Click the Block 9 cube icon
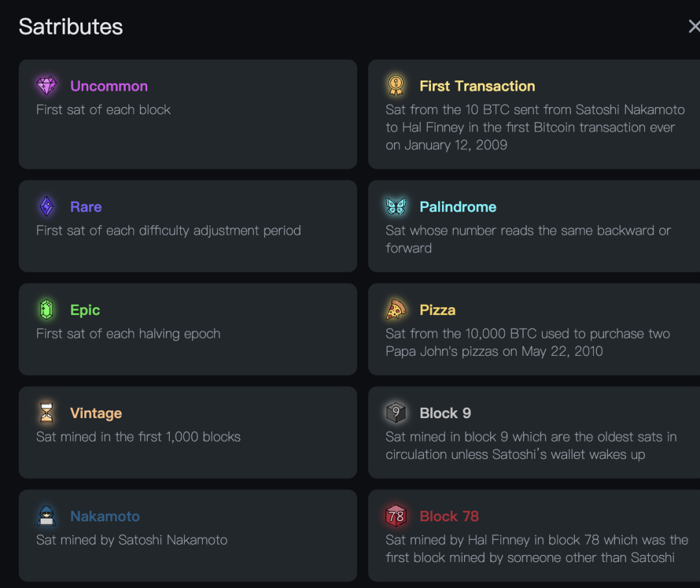Viewport: 700px width, 588px height. pyautogui.click(x=396, y=413)
